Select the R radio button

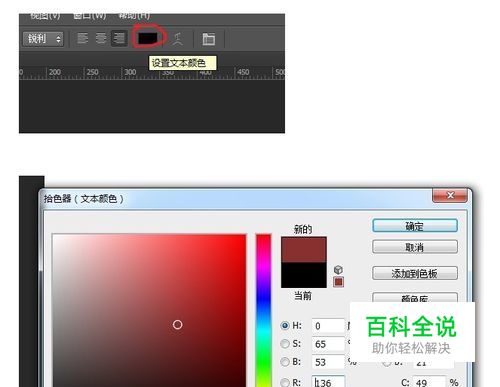point(285,382)
